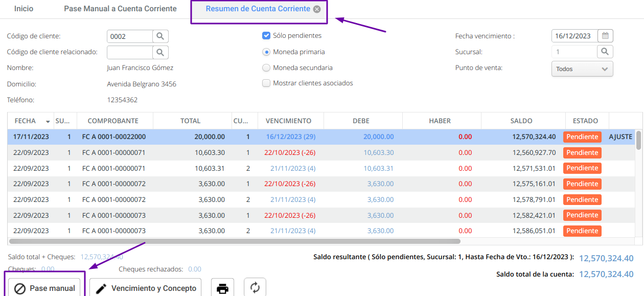Screen dimensions: 644x296
Task: Select the Moneda primaria radio option
Action: [266, 52]
